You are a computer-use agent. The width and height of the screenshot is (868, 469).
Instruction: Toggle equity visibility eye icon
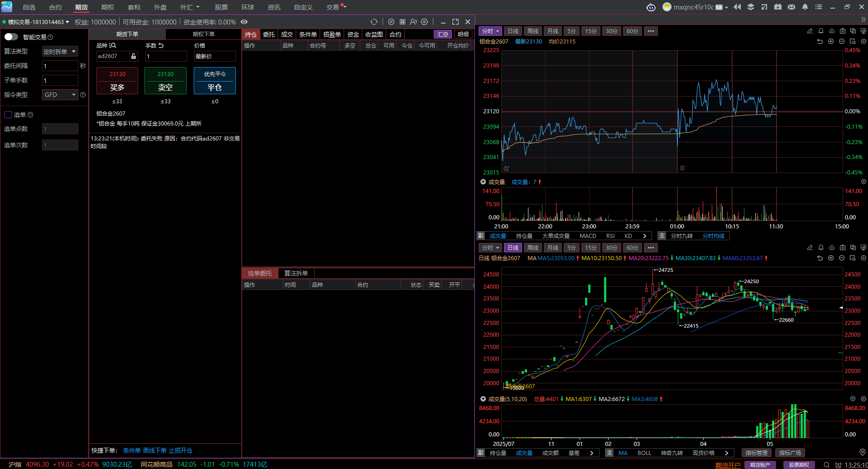[245, 22]
